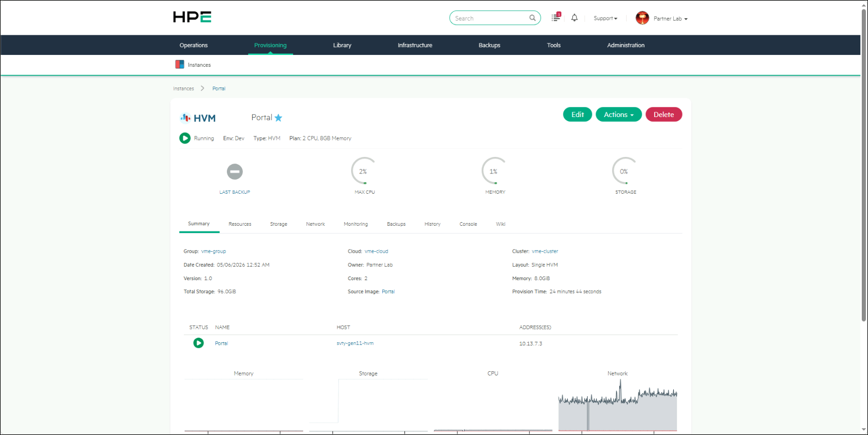This screenshot has height=435, width=868.
Task: Open the Infrastructure menu
Action: tap(415, 45)
